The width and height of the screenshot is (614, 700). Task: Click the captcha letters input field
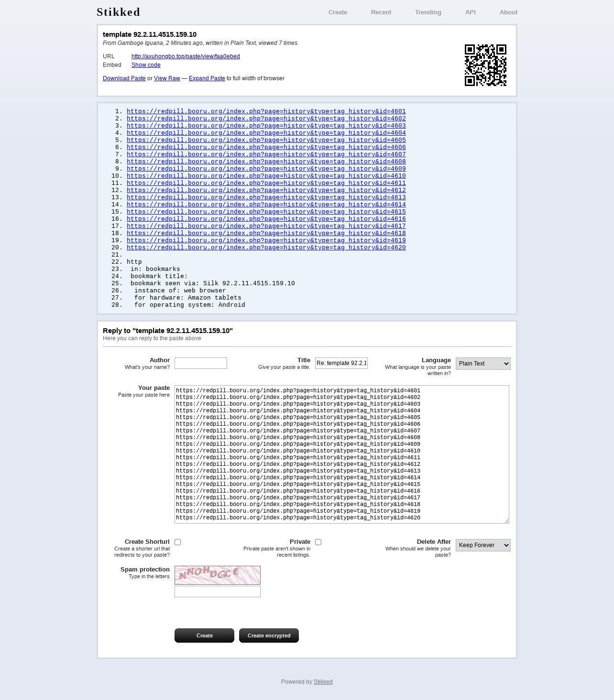point(218,592)
